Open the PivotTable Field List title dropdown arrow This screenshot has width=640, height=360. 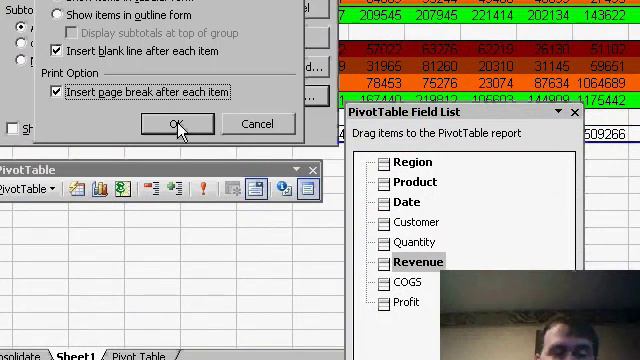(558, 111)
